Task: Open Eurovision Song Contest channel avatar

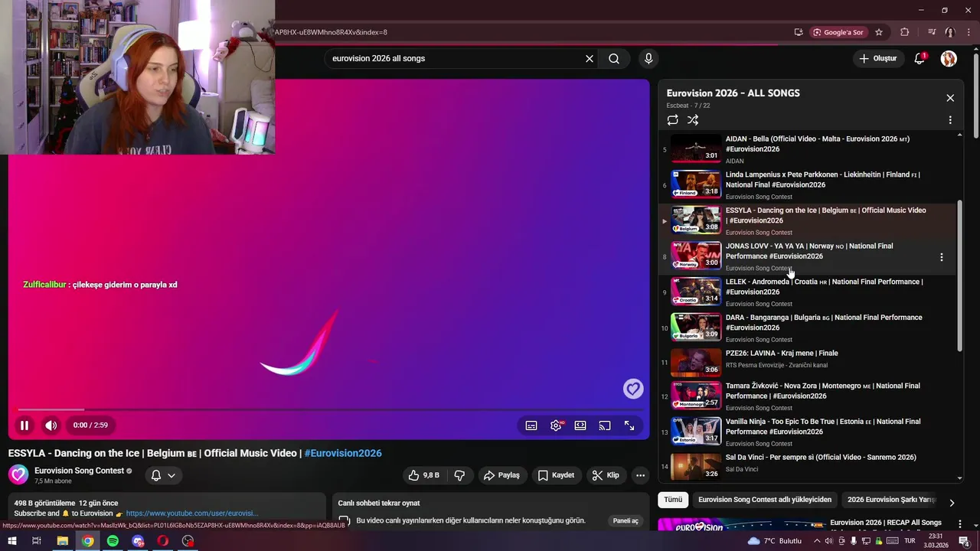Action: pos(18,474)
